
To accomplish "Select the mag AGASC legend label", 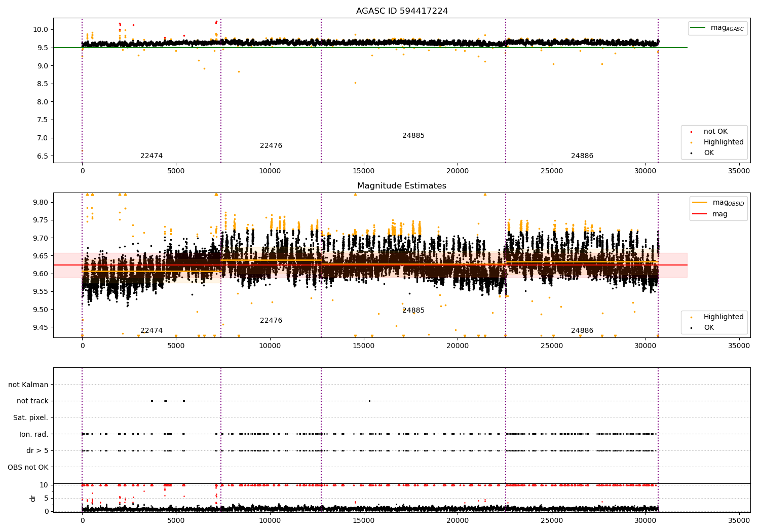I will (727, 28).
